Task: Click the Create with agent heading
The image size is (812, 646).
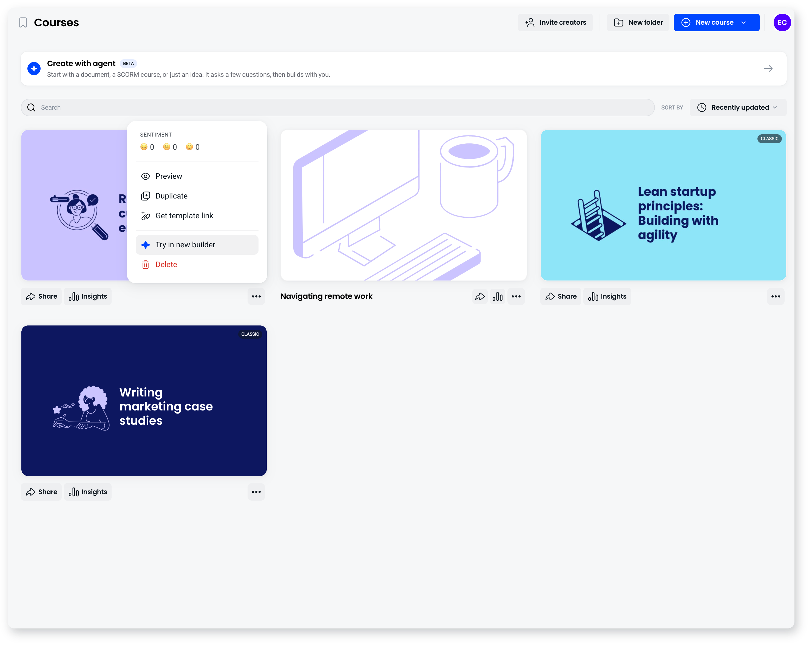Action: coord(81,63)
